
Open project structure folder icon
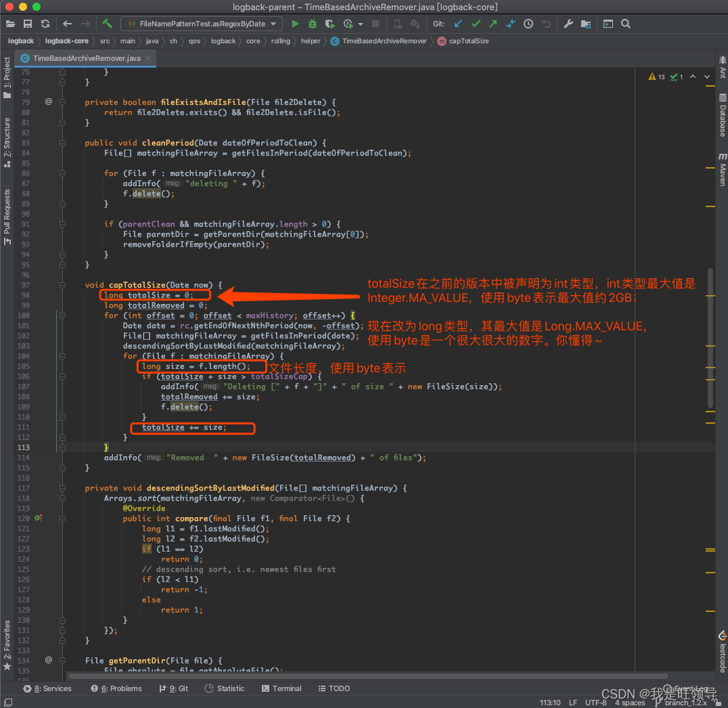click(x=586, y=24)
